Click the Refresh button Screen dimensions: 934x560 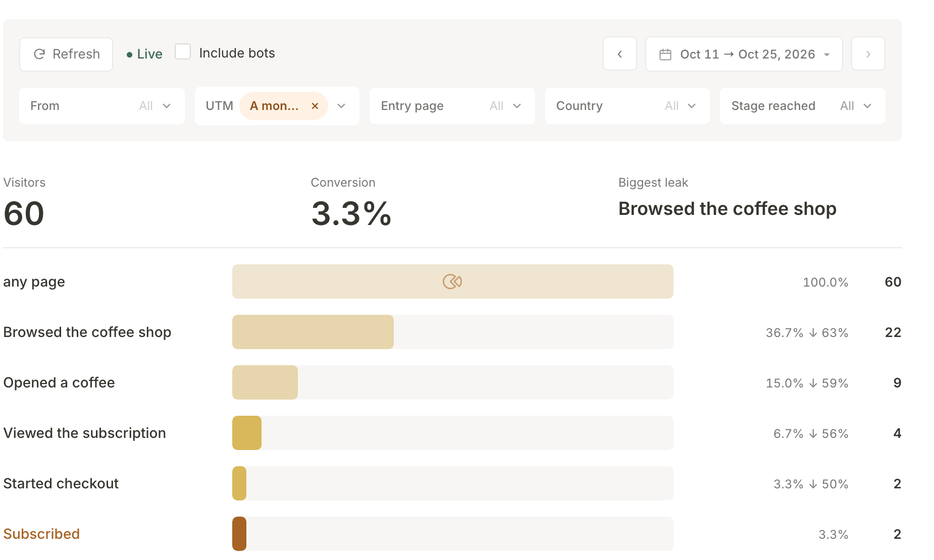tap(66, 54)
